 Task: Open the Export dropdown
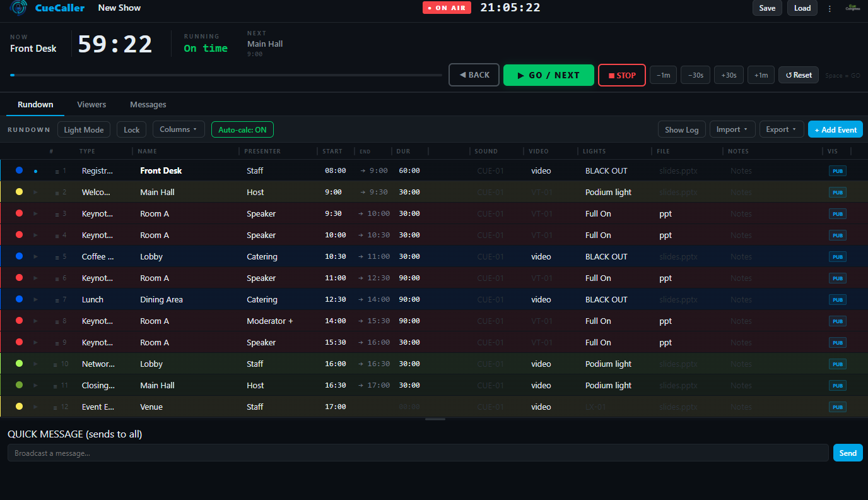[x=782, y=129]
